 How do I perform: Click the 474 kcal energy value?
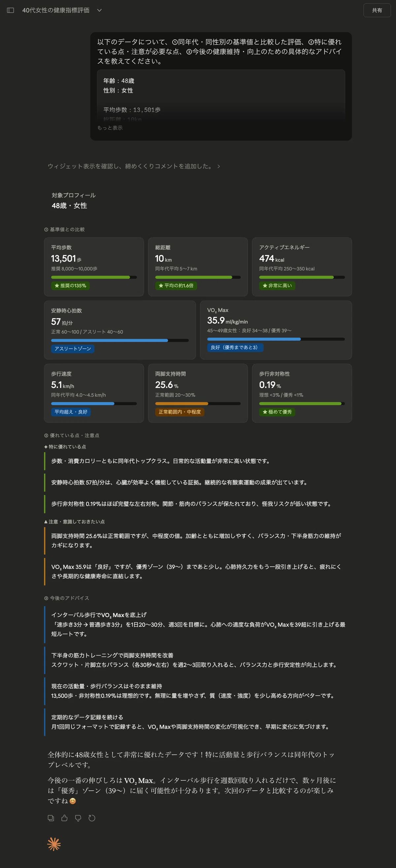[272, 258]
